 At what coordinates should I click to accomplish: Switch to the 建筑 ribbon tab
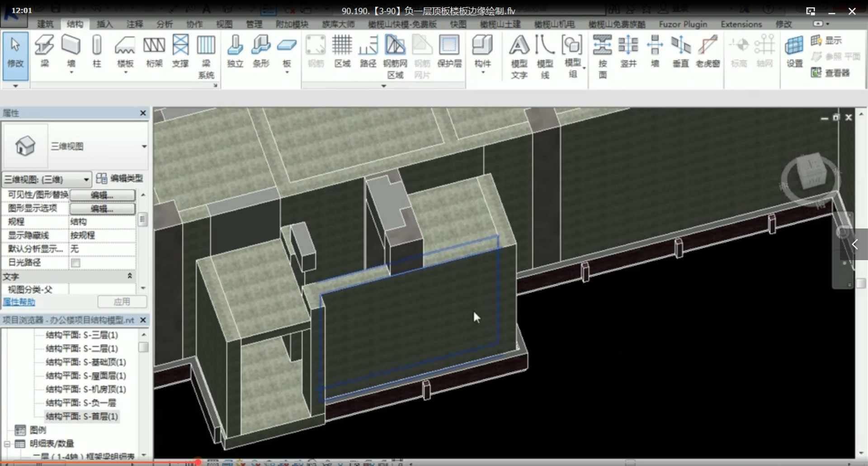pyautogui.click(x=45, y=24)
